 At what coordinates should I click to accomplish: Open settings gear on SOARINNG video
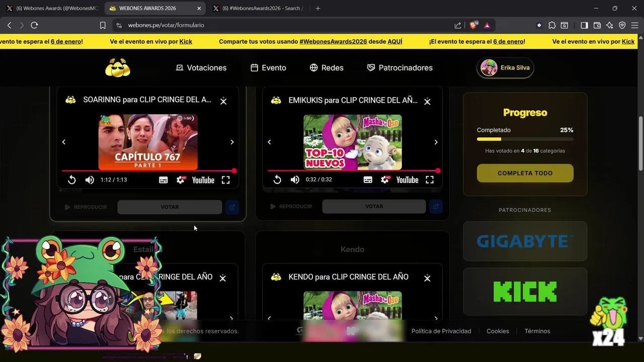[x=181, y=180]
